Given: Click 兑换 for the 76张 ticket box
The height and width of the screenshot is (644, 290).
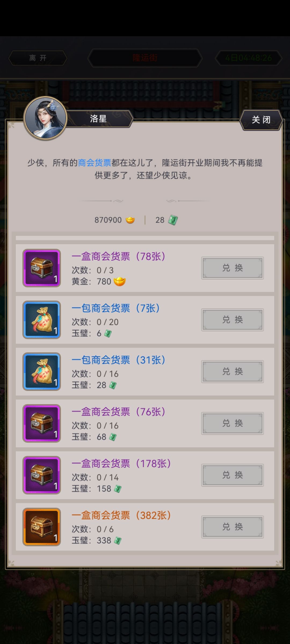Looking at the screenshot, I should point(233,423).
